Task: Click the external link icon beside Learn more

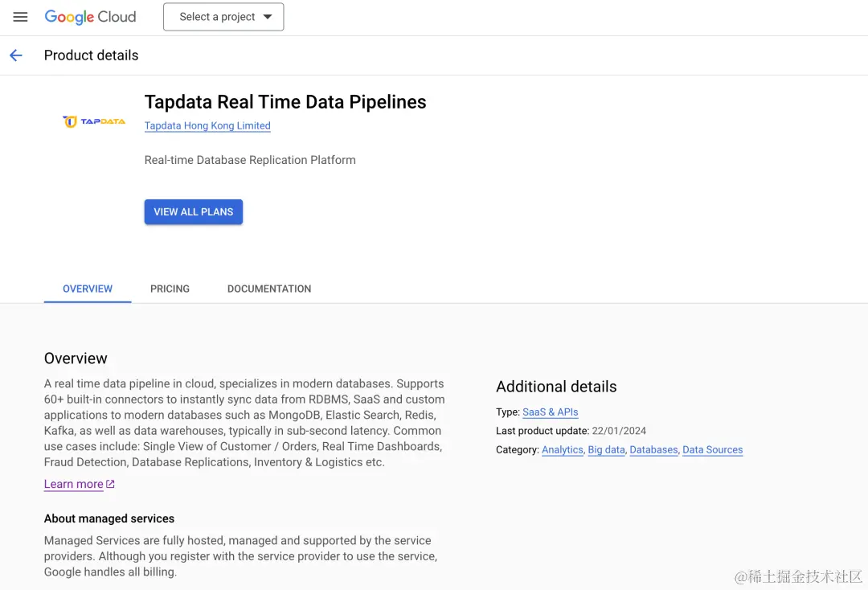Action: (x=111, y=484)
